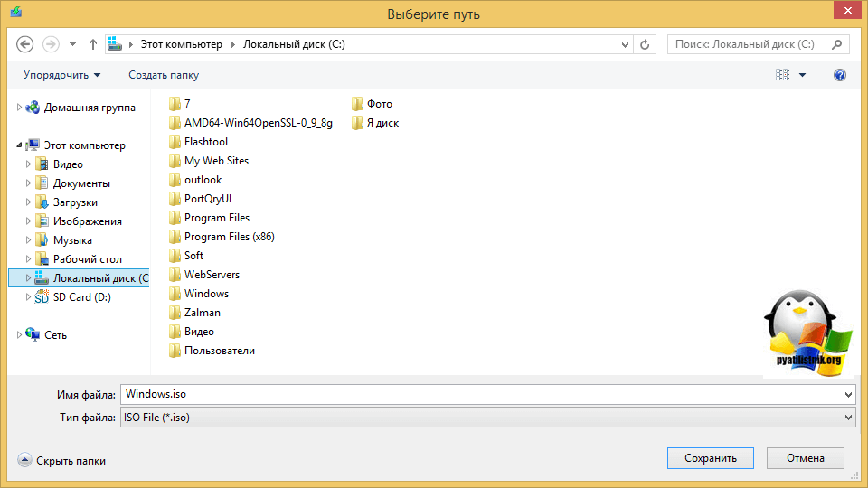Image resolution: width=868 pixels, height=488 pixels.
Task: Open the view options dropdown arrow
Action: (802, 75)
